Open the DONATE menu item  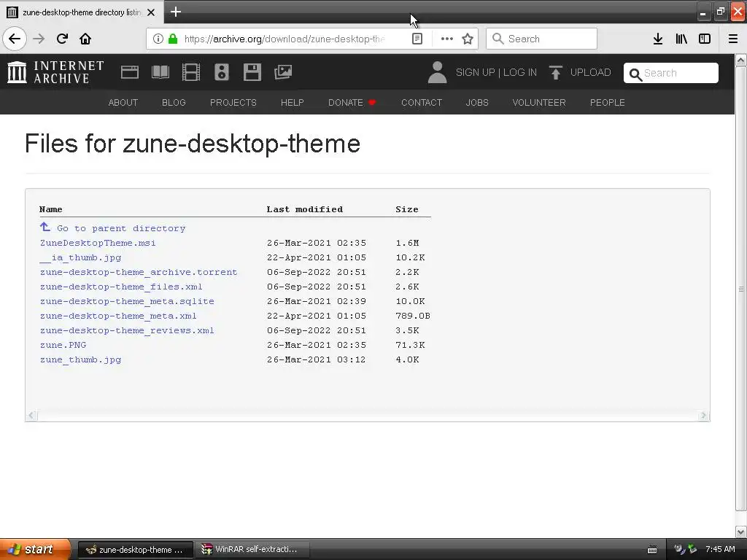coord(352,102)
